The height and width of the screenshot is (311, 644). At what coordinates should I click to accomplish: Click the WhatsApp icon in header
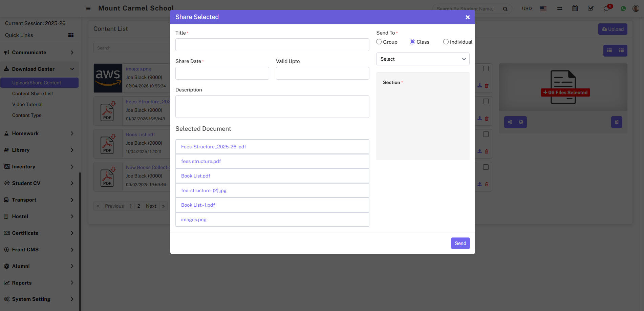point(623,8)
